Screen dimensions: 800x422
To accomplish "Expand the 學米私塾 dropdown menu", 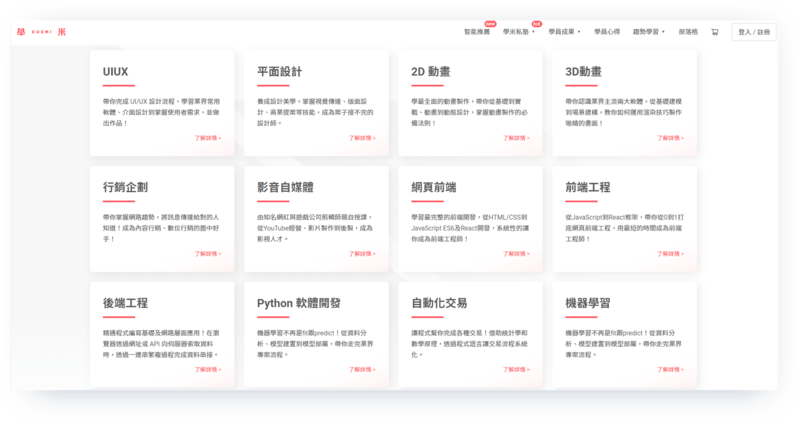I will 518,32.
